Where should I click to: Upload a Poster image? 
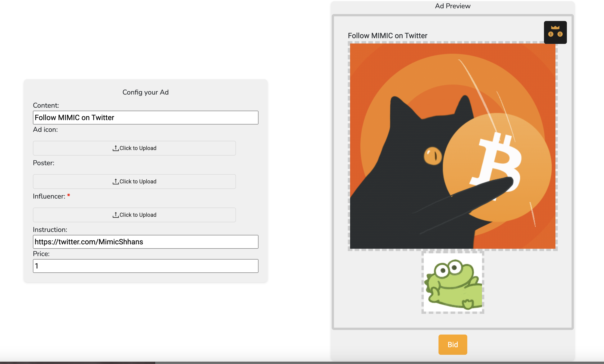pyautogui.click(x=134, y=182)
